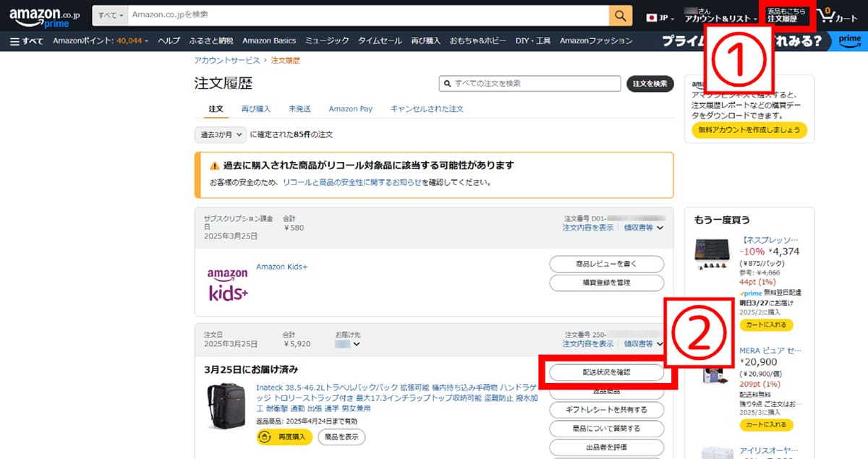Open the JP language selector

(x=660, y=17)
